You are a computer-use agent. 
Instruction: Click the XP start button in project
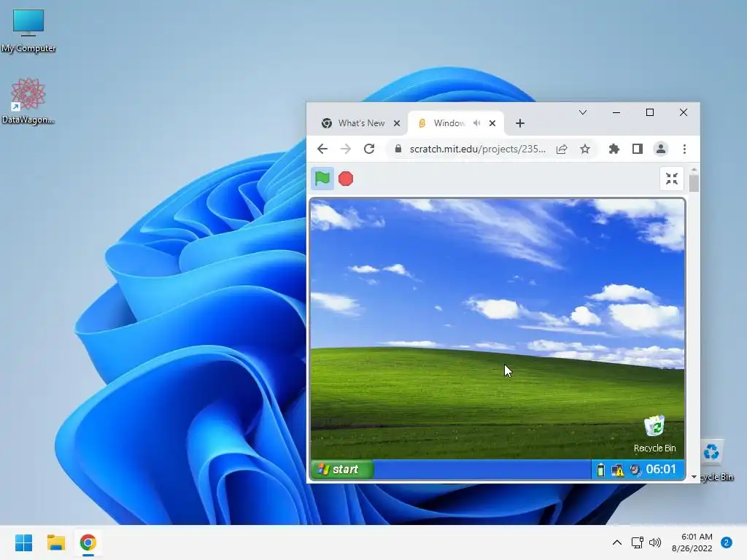coord(342,469)
